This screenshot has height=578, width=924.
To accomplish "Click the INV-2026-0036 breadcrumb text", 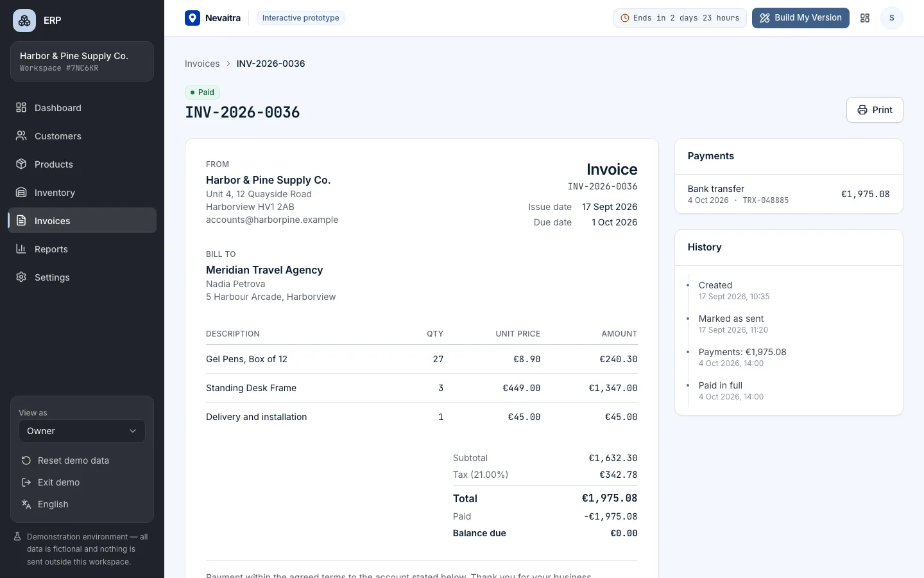I will pyautogui.click(x=271, y=64).
